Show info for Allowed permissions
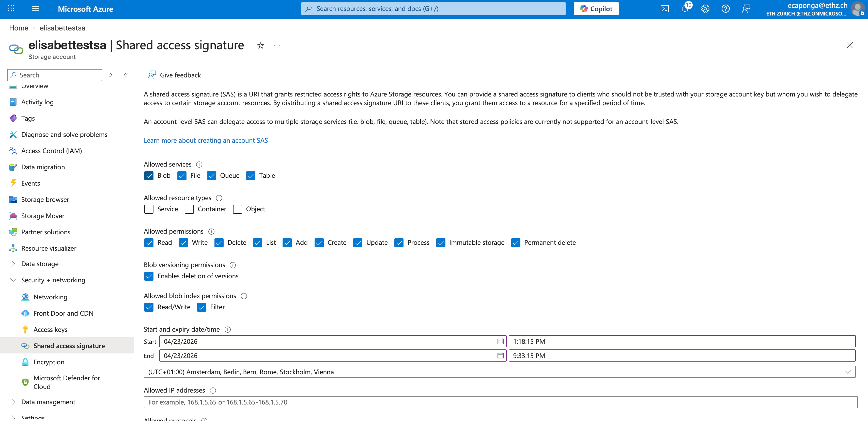Viewport: 868px width, 421px height. [x=211, y=231]
